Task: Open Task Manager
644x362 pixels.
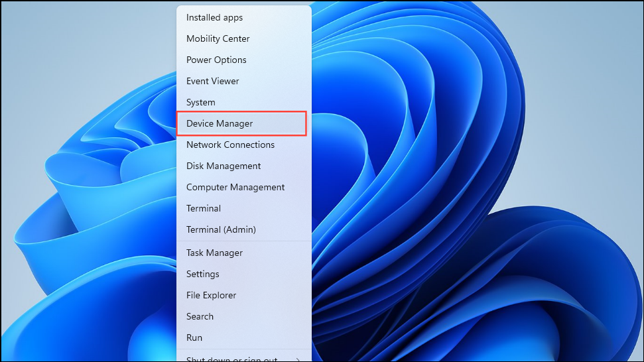Action: pos(244,253)
